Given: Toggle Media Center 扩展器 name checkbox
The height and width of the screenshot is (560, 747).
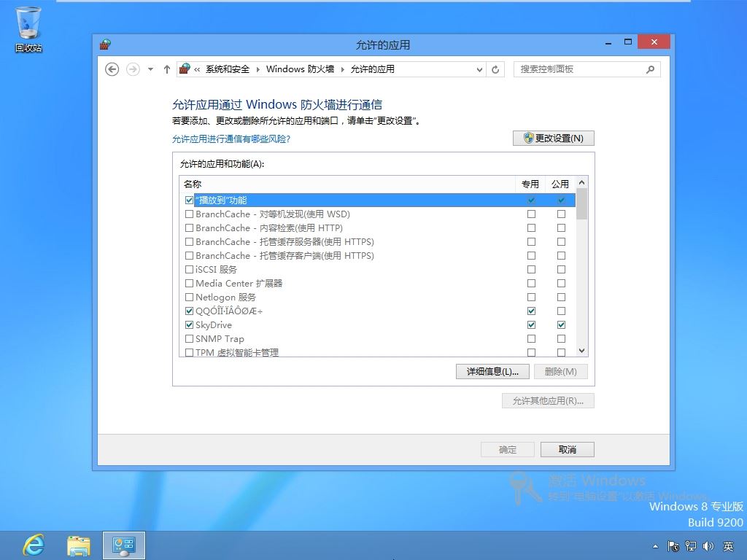Looking at the screenshot, I should pos(189,284).
